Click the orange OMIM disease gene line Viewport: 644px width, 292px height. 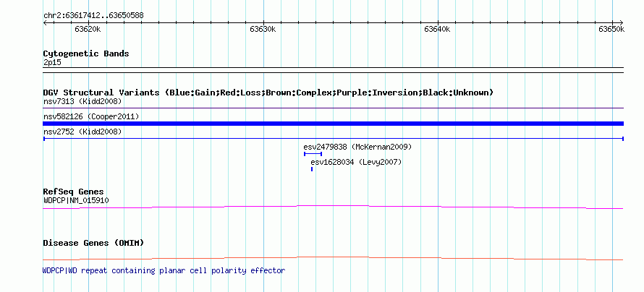tap(333, 258)
